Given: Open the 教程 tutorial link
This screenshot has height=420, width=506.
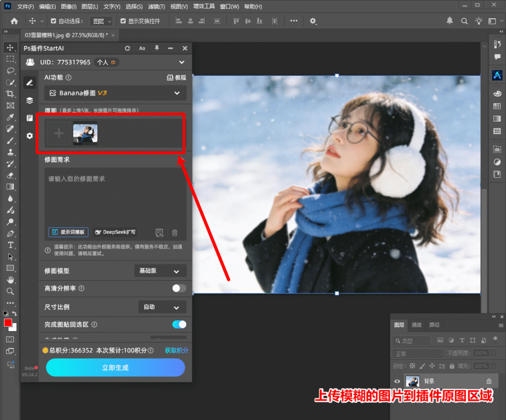Looking at the screenshot, I should point(176,78).
